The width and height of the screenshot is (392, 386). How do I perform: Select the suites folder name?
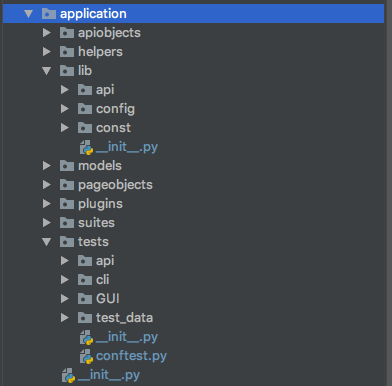[x=96, y=223]
